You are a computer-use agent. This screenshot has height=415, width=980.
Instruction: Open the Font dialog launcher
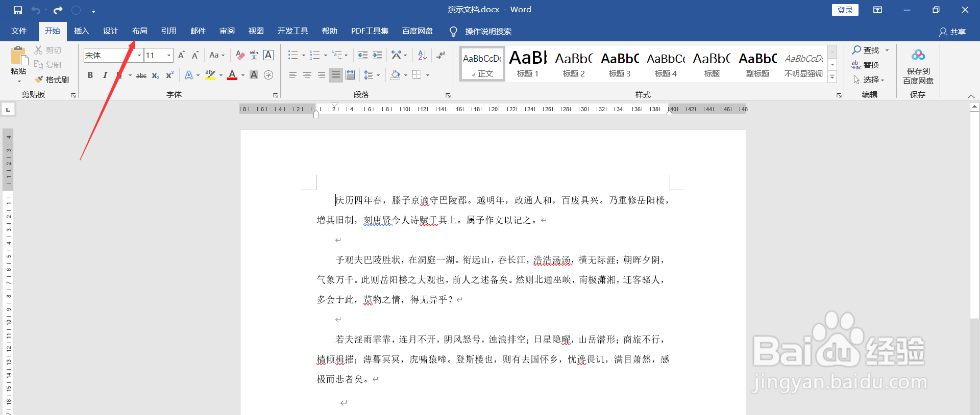coord(276,95)
